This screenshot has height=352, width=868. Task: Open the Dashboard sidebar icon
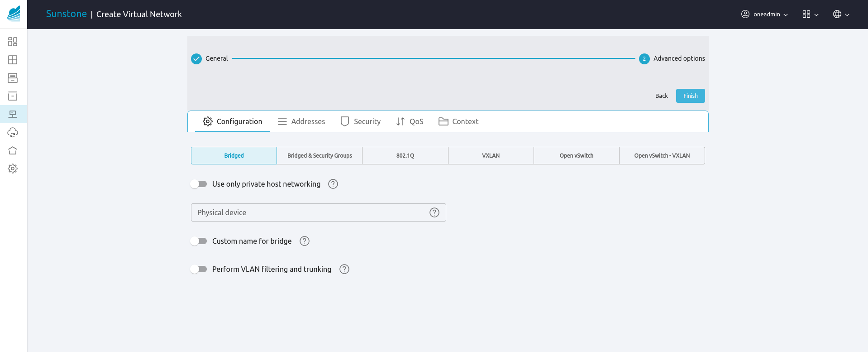[x=13, y=42]
